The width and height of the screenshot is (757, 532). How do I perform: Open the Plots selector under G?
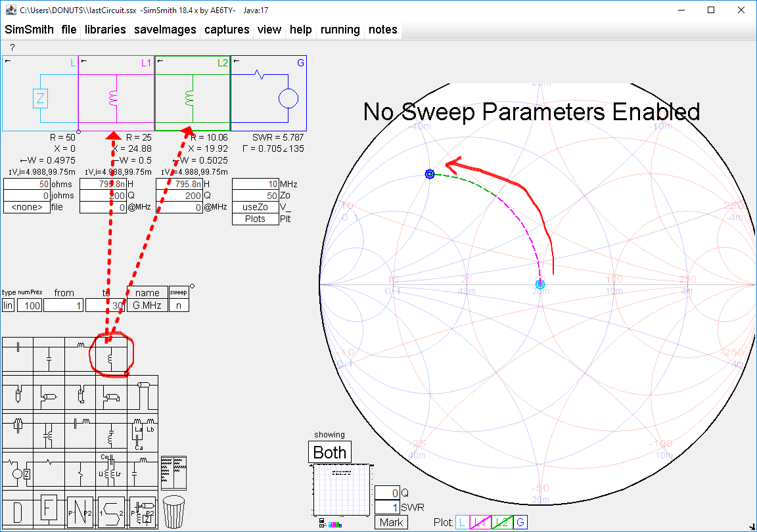point(256,219)
